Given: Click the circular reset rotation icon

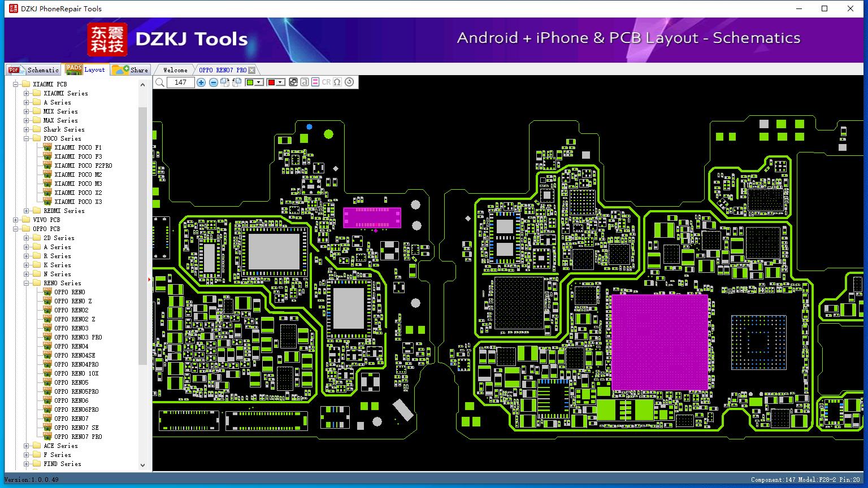Looking at the screenshot, I should pos(349,82).
